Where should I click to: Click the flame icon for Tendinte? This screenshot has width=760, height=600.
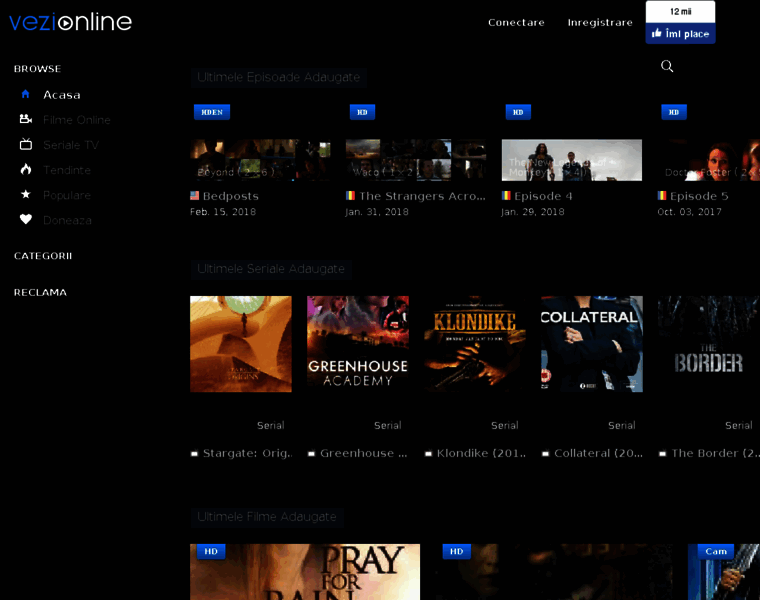point(26,169)
